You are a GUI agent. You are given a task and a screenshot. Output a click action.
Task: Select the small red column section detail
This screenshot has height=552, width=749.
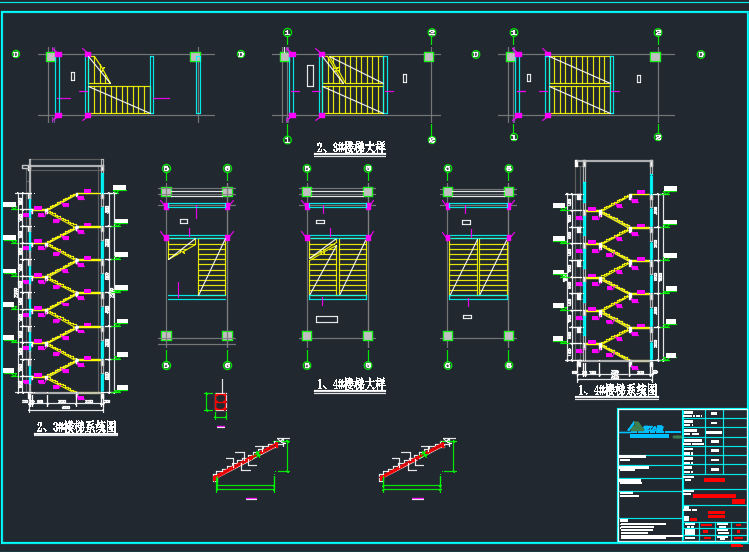point(220,402)
